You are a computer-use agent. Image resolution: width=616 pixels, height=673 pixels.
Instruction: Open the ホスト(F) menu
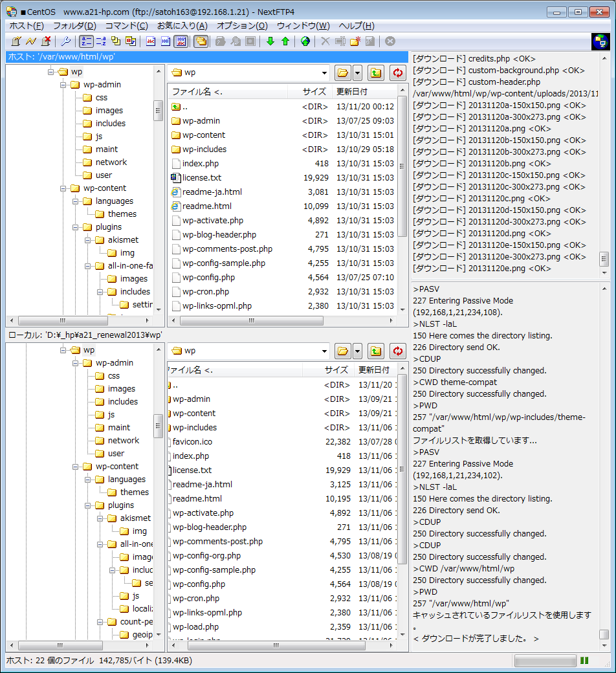click(27, 26)
